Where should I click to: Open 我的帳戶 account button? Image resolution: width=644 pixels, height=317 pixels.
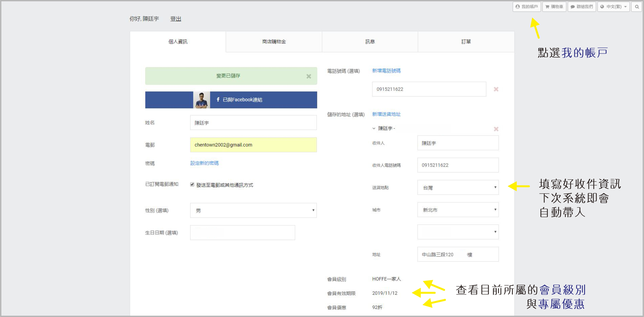click(x=527, y=7)
